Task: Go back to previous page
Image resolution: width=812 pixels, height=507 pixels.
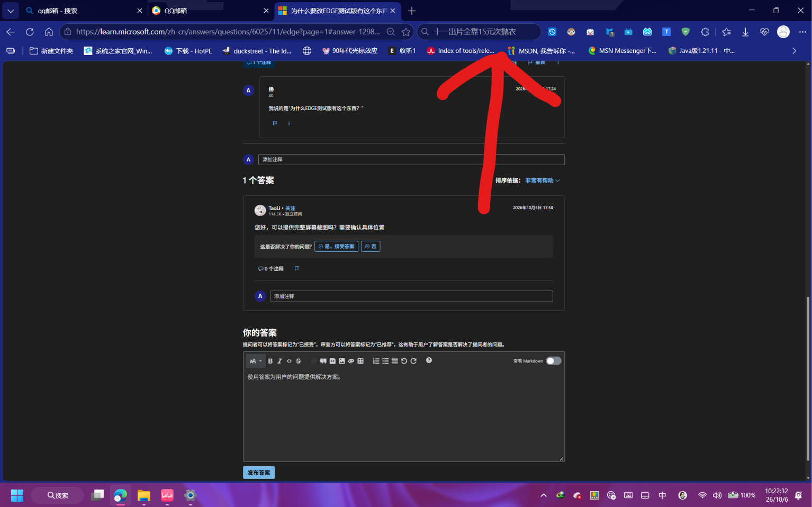Action: tap(11, 32)
